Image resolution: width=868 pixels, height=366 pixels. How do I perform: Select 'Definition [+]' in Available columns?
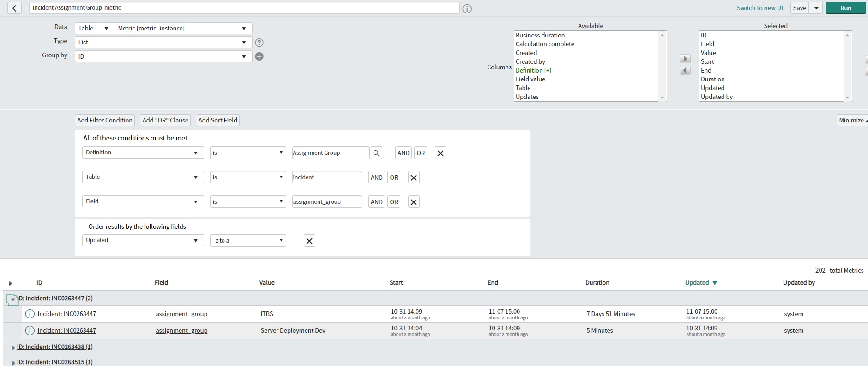click(533, 70)
